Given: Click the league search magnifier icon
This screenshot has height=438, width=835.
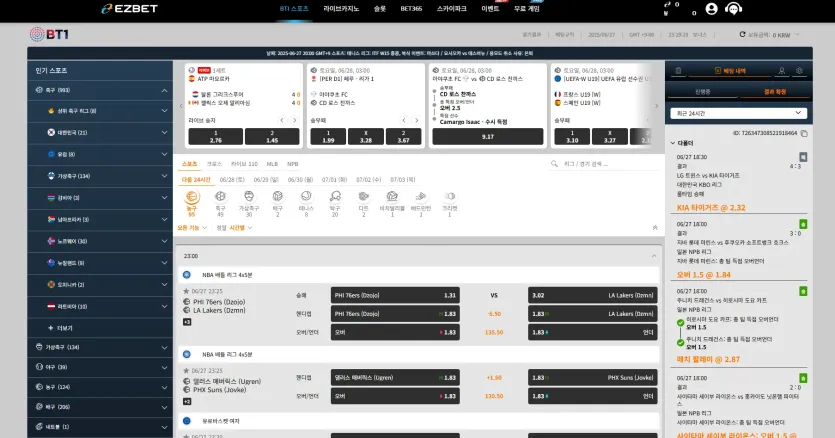Looking at the screenshot, I should point(554,164).
